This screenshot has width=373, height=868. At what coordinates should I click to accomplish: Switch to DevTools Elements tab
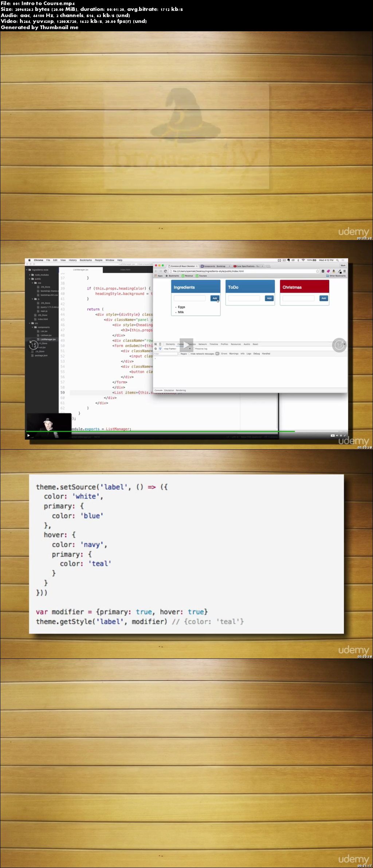(170, 344)
